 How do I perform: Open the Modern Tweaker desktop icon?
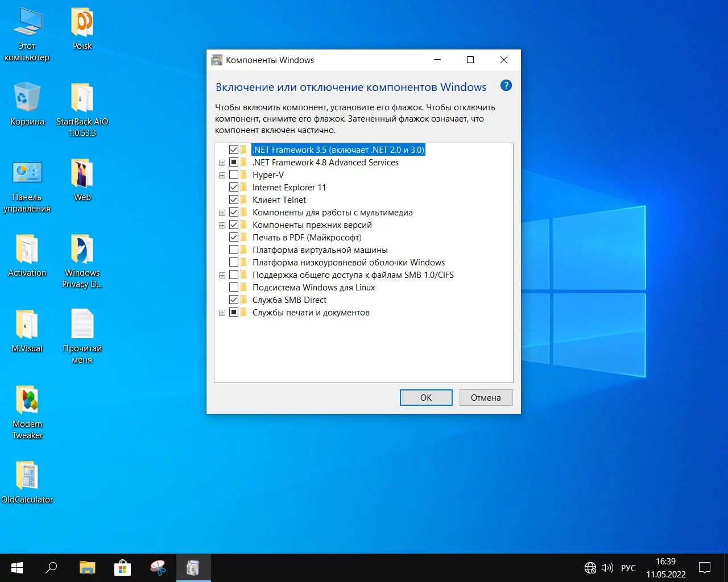point(27,400)
